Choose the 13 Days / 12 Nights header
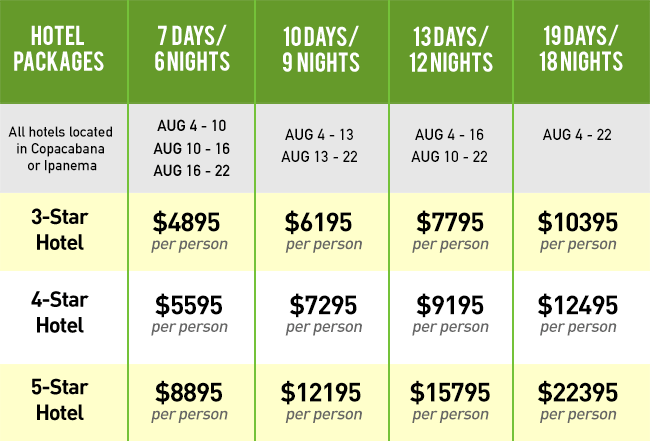 click(450, 48)
